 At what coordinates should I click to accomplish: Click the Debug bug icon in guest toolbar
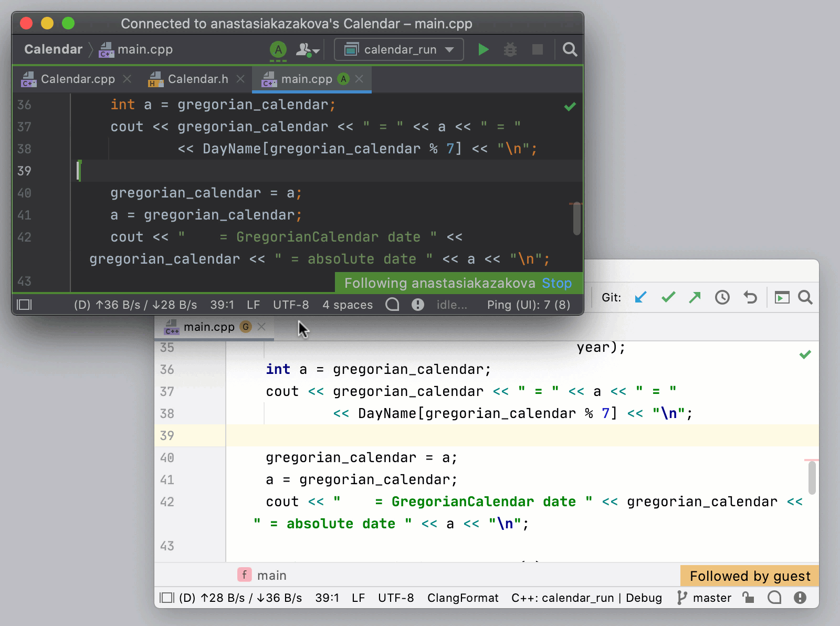point(510,50)
